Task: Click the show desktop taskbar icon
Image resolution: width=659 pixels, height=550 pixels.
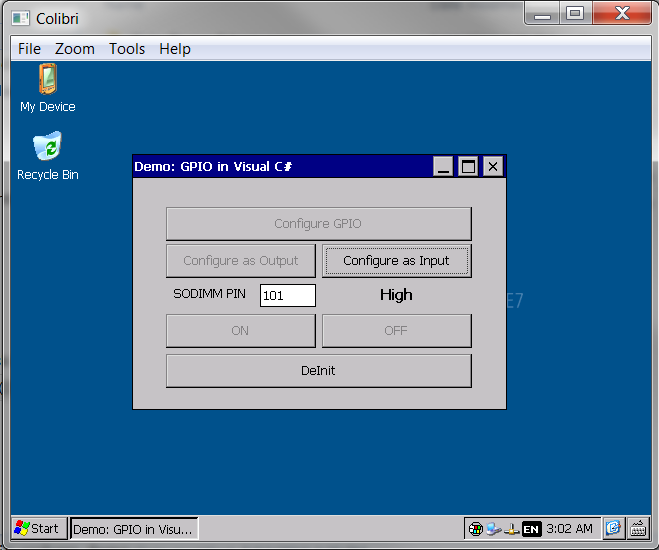Action: point(613,528)
